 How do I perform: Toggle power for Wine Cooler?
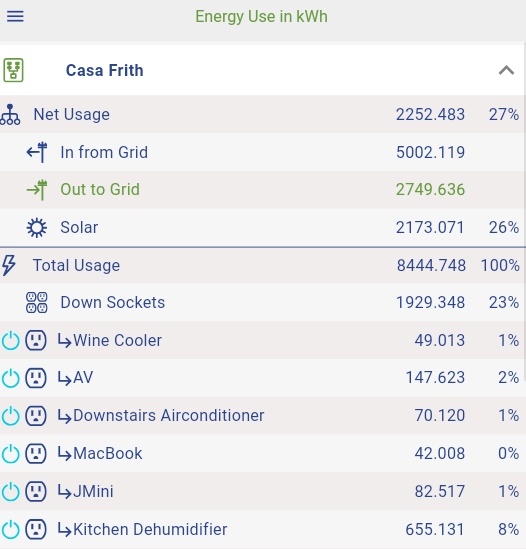(11, 340)
